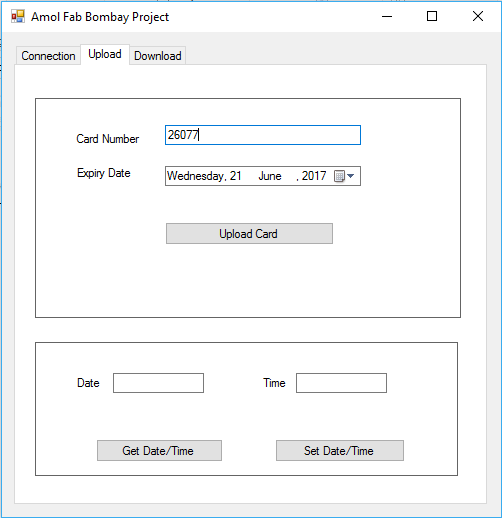The width and height of the screenshot is (502, 518).
Task: Select the Upload tab
Action: [105, 54]
